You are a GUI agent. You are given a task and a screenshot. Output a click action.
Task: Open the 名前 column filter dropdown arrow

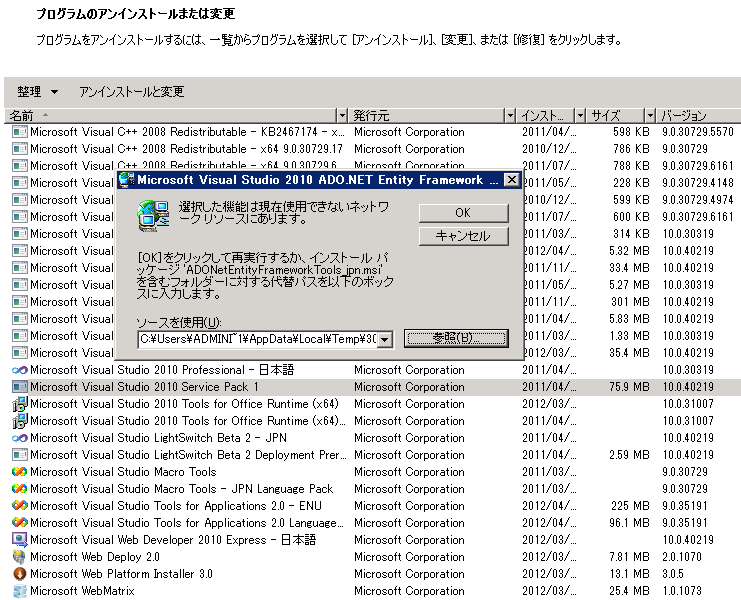click(x=342, y=116)
